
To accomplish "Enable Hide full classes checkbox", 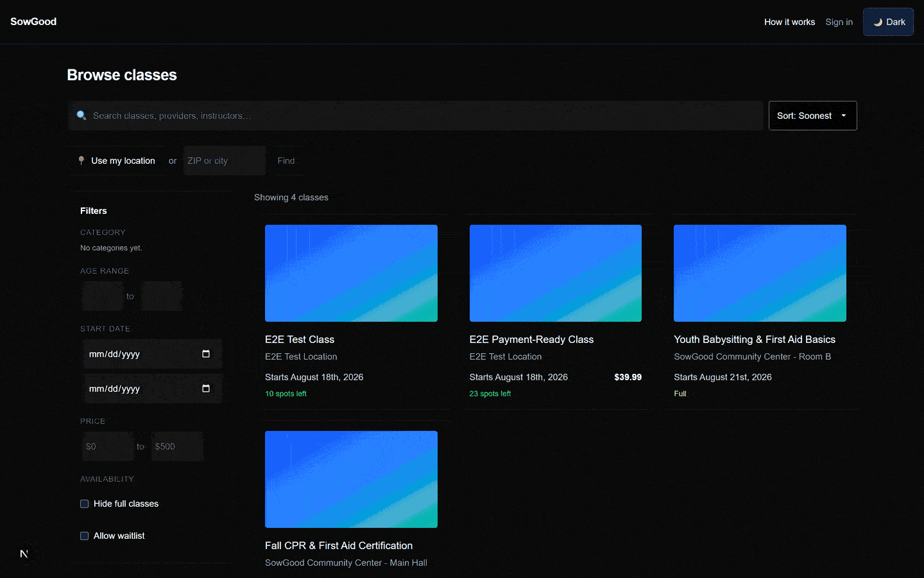I will point(84,504).
